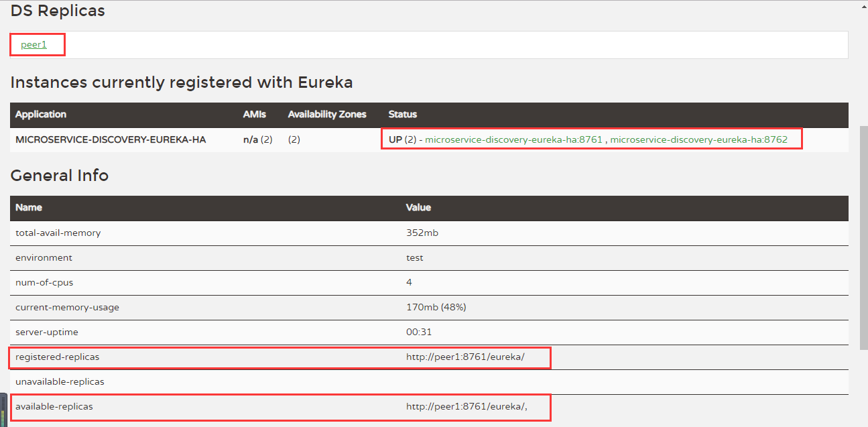The image size is (868, 427).
Task: Click the Status column header
Action: click(403, 115)
